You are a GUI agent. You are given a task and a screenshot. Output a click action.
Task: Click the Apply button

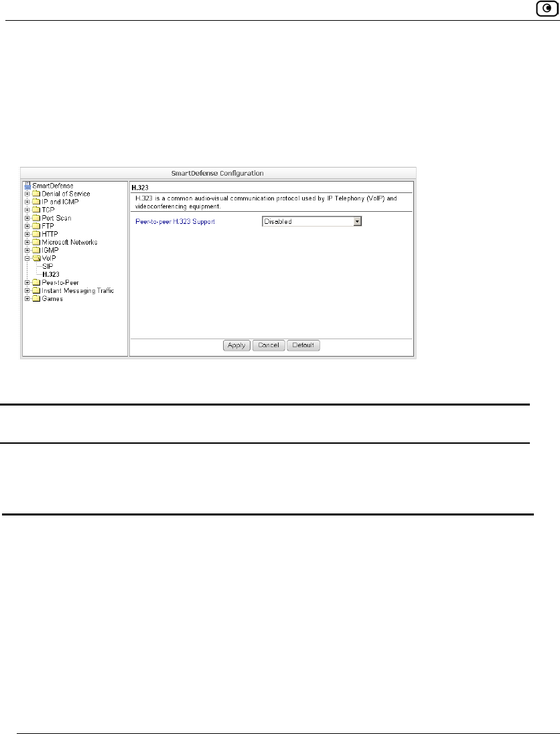click(236, 345)
